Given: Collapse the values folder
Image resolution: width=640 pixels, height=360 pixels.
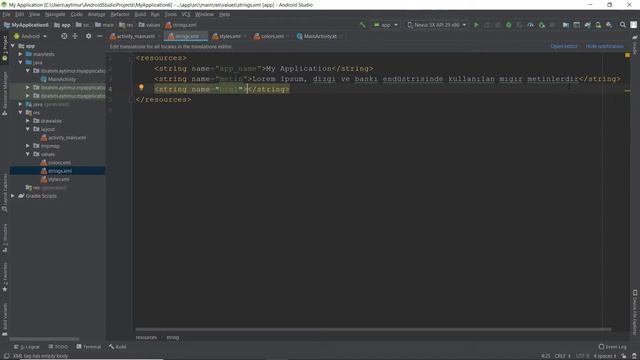Looking at the screenshot, I should pos(28,154).
